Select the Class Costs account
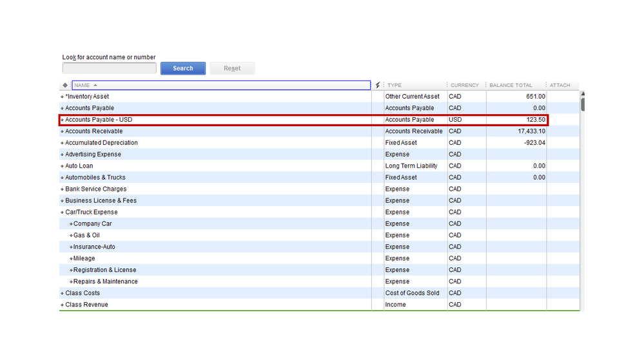 pyautogui.click(x=320, y=293)
